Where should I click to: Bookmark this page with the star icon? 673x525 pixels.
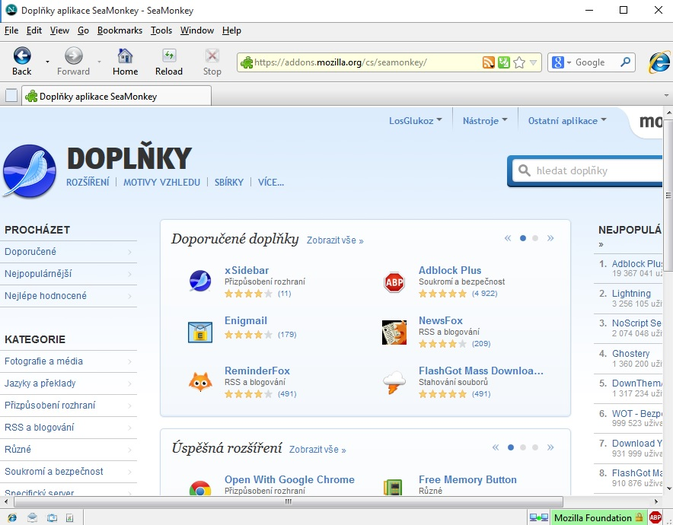click(x=519, y=63)
